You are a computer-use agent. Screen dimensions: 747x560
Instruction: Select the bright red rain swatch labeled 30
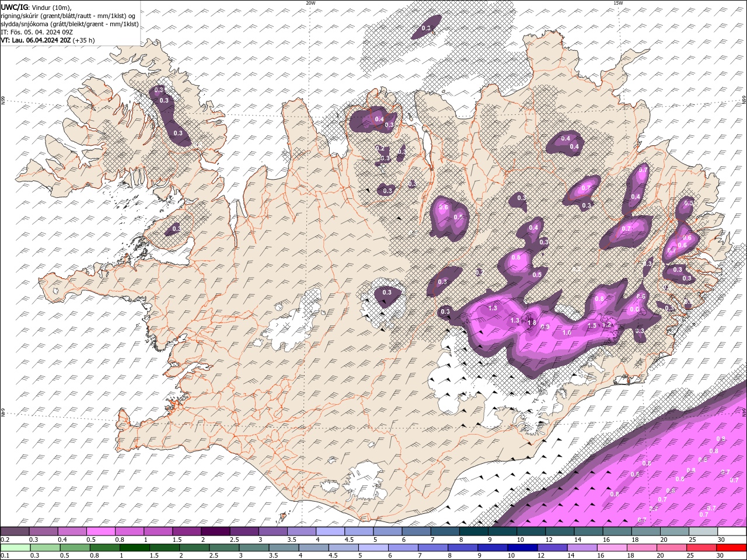click(732, 548)
